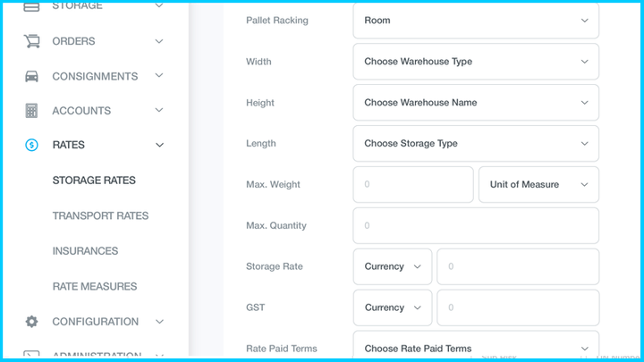Open the Choose Storage Type dropdown
Screen dimensions: 644x362
pos(476,143)
